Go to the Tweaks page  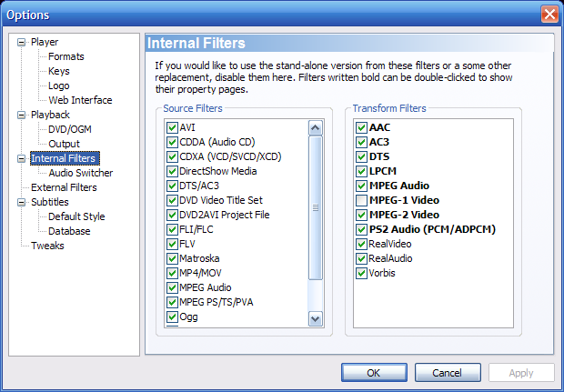[x=47, y=246]
